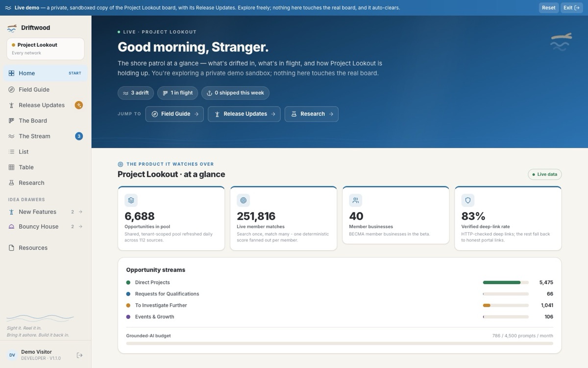The image size is (588, 368).
Task: Click the anchor icon in shipped this week chip
Action: pyautogui.click(x=210, y=93)
